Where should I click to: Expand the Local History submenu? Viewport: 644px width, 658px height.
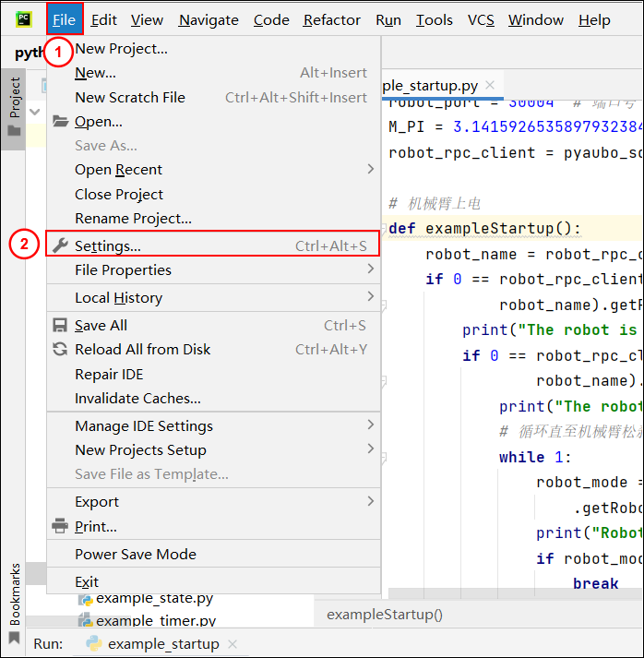coord(213,297)
